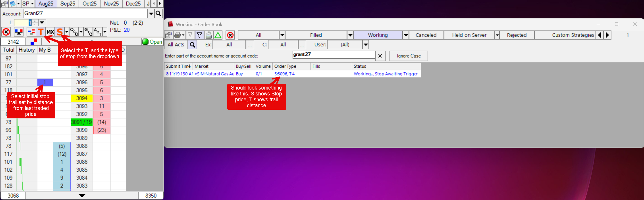Click the green triangle icon in Order Book
644x200 pixels.
218,35
